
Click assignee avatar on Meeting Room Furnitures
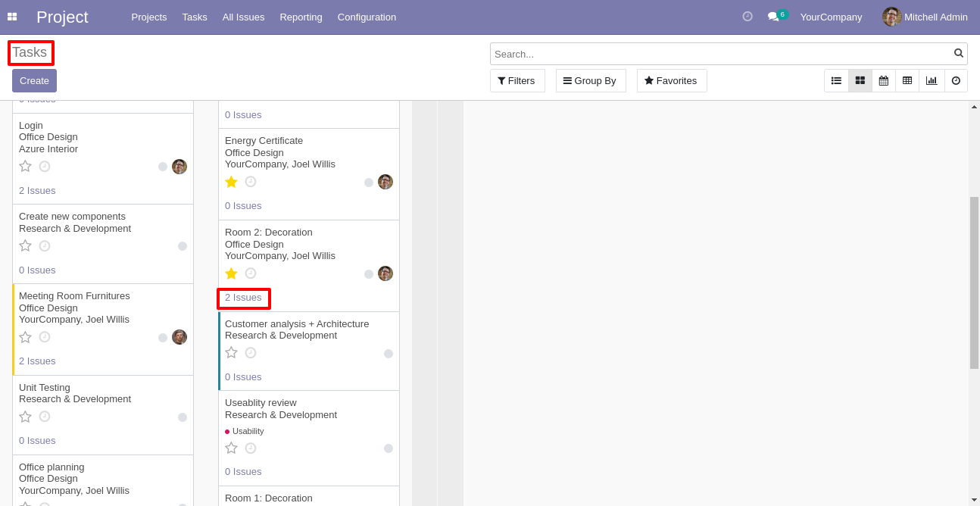(179, 337)
